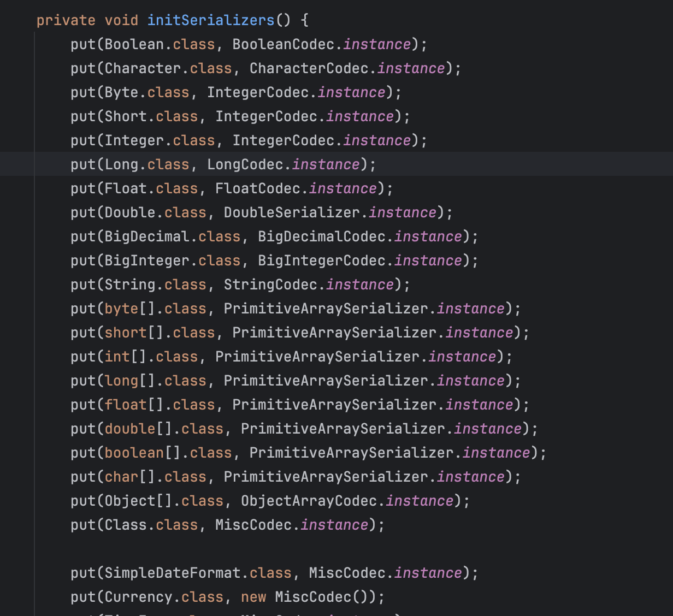Click PrimitiveArraySerializer on the boolean[] line
The width and height of the screenshot is (673, 616).
[x=351, y=453]
